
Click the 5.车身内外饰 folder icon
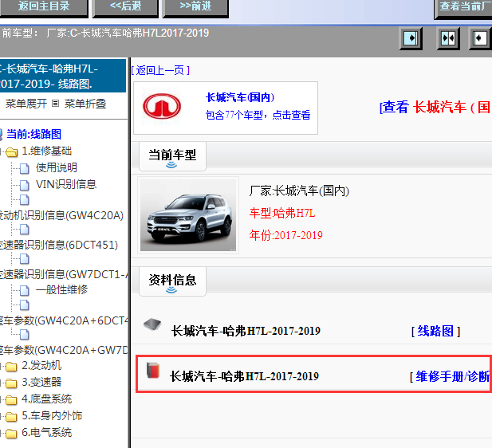12,417
